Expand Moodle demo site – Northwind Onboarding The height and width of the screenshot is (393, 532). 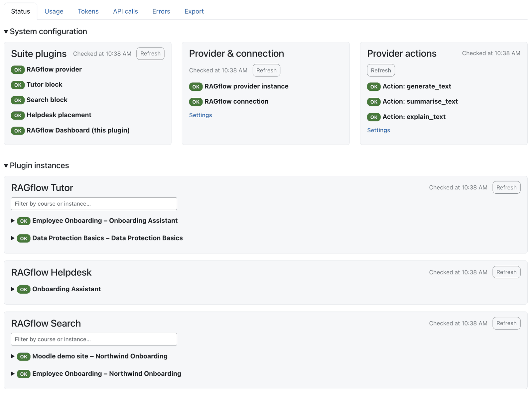pos(89,356)
